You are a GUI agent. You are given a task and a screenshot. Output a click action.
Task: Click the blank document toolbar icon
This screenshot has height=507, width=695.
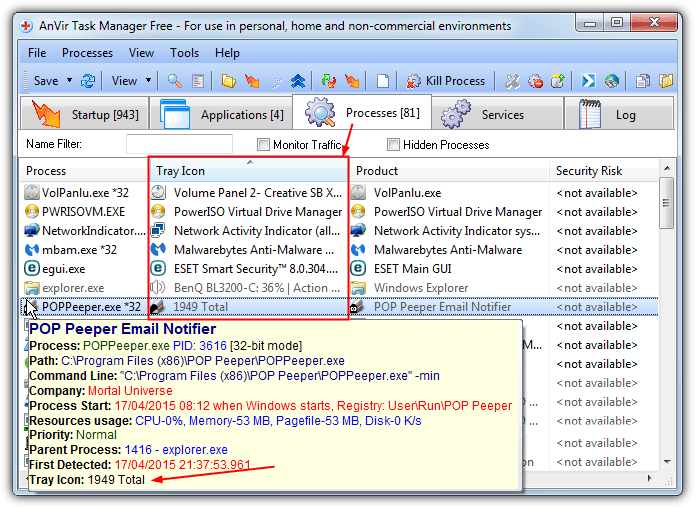[382, 81]
